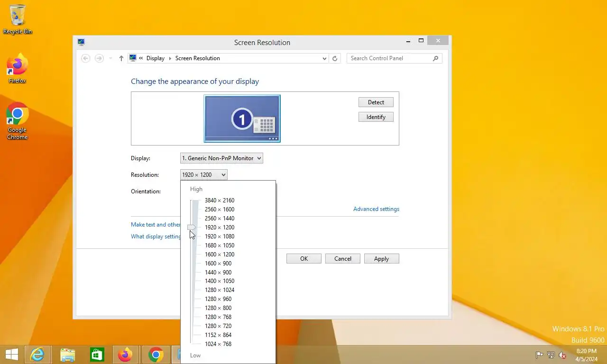Launch Firefox from the desktop shortcut
The width and height of the screenshot is (607, 364).
tap(18, 69)
